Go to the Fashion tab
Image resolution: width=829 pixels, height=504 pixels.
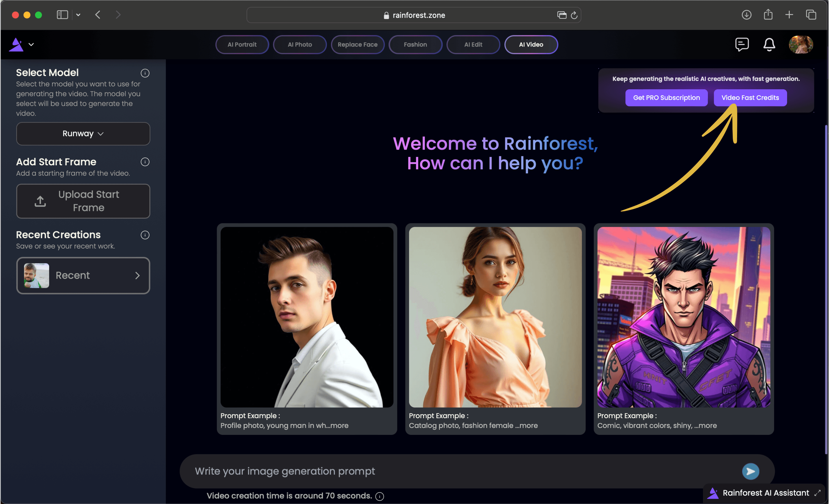click(x=415, y=45)
